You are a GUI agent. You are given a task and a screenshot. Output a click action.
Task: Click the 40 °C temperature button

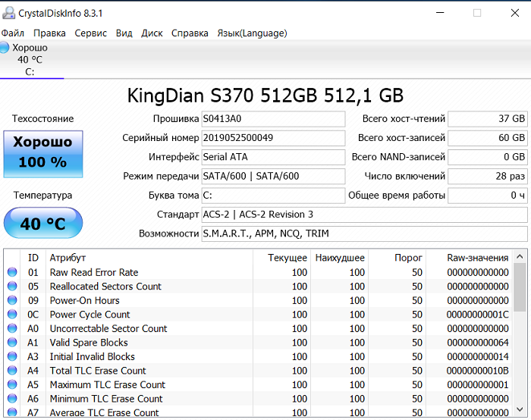click(x=43, y=223)
